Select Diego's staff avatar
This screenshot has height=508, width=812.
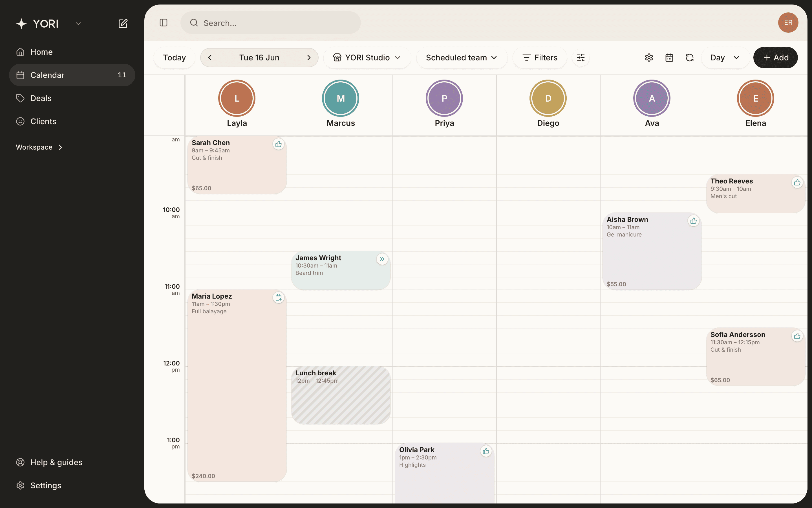(x=548, y=98)
